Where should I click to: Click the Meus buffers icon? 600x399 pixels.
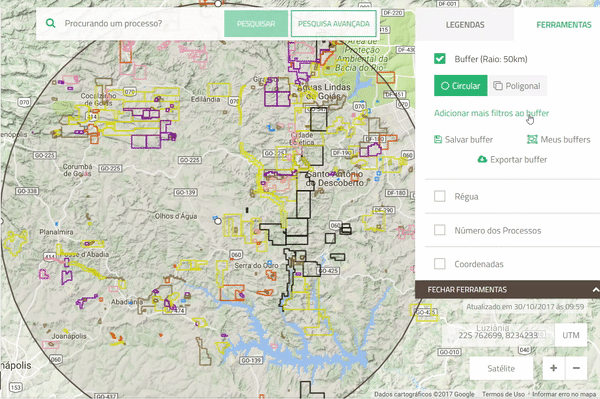532,139
